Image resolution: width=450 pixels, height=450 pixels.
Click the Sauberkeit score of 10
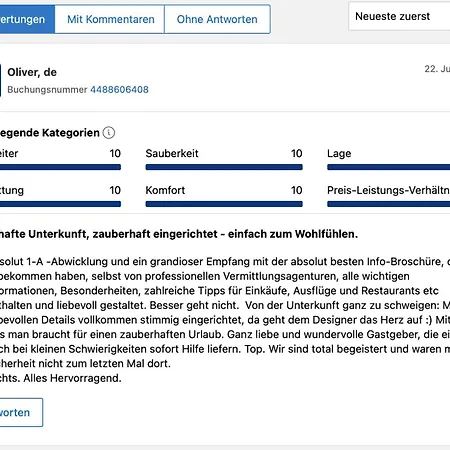click(x=296, y=153)
